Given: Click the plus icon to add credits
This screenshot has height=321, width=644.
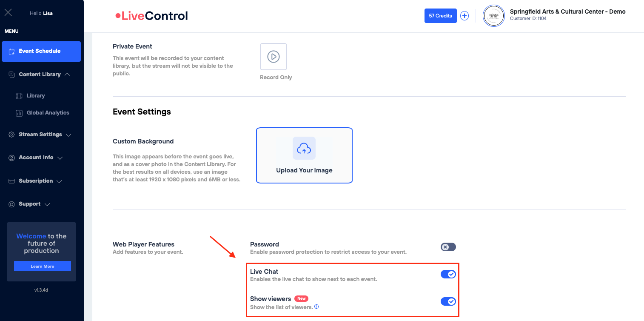Looking at the screenshot, I should (x=464, y=16).
